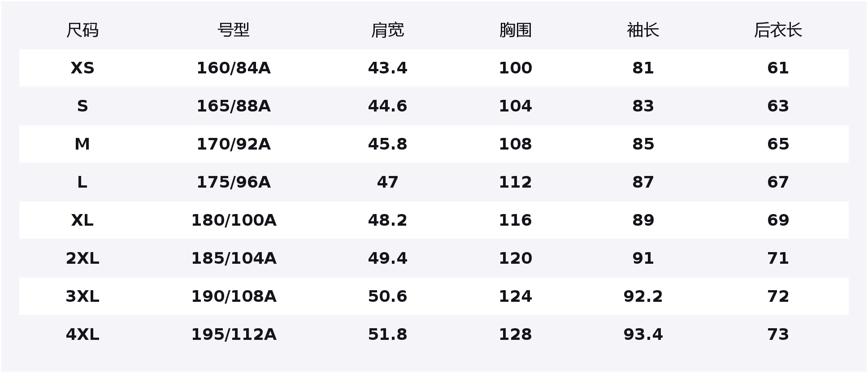
Task: Select the 180/100A cell
Action: tap(233, 220)
